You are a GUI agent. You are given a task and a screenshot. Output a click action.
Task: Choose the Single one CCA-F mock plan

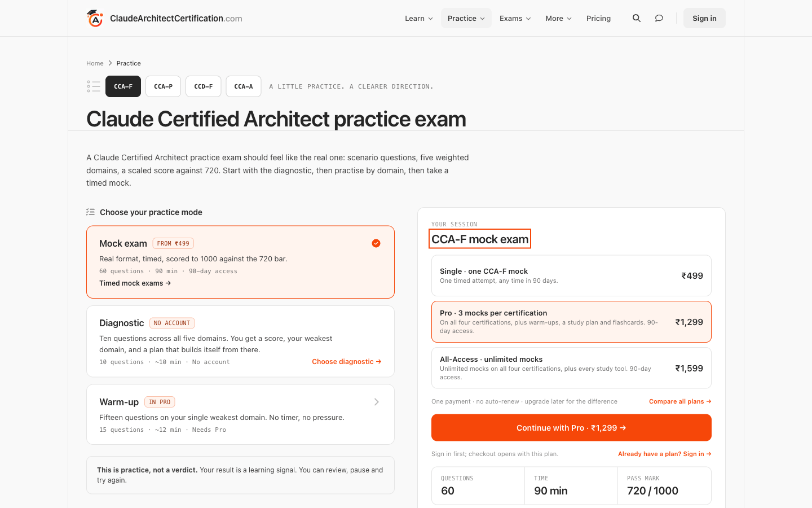coord(571,275)
